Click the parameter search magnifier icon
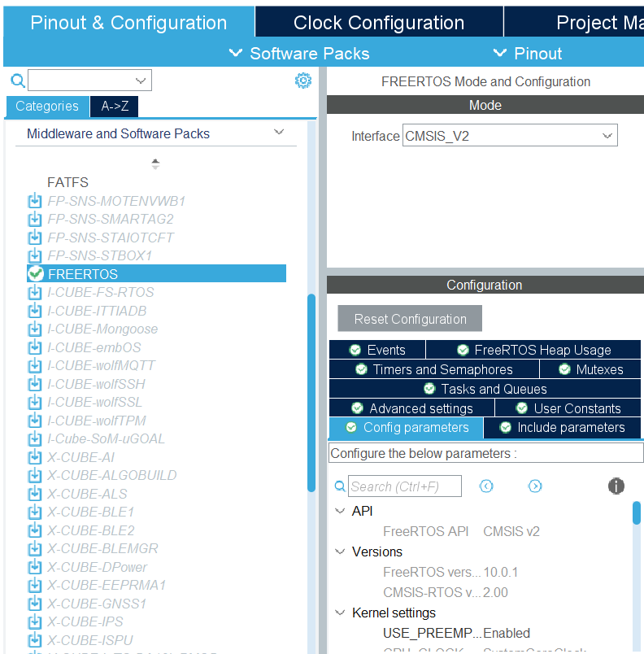The width and height of the screenshot is (644, 654). pyautogui.click(x=340, y=486)
